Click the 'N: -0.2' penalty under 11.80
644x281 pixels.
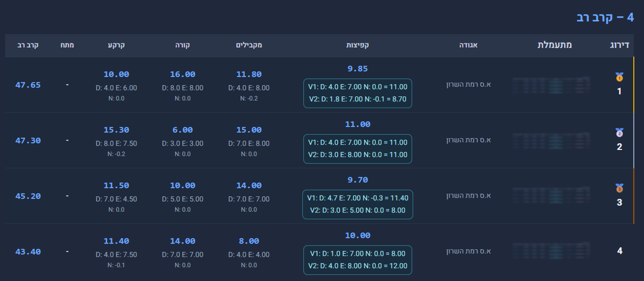pyautogui.click(x=249, y=98)
